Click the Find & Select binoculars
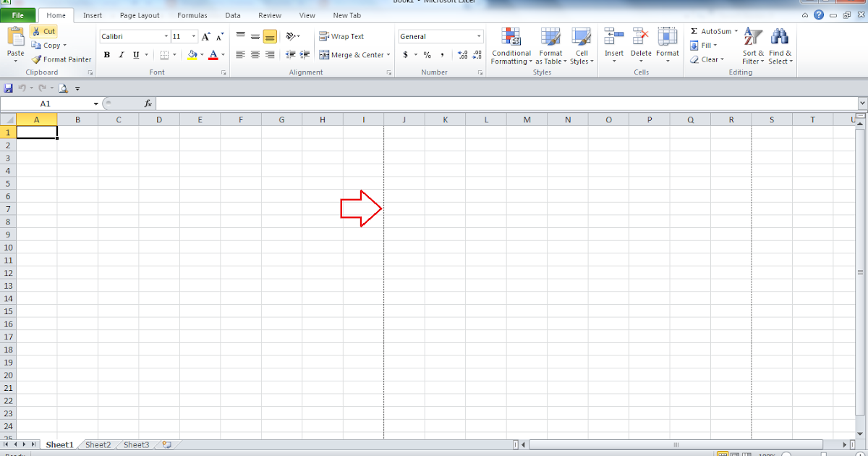The width and height of the screenshot is (868, 456). [780, 38]
